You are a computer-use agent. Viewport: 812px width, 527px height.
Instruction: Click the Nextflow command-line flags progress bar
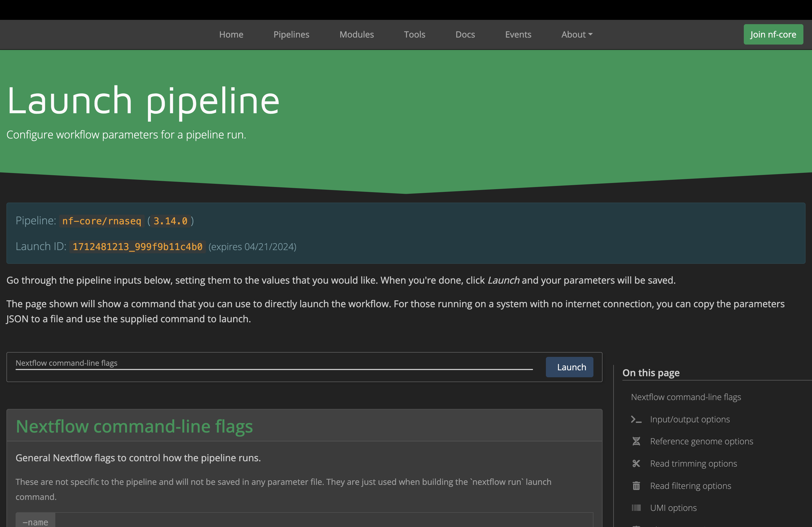tap(274, 369)
